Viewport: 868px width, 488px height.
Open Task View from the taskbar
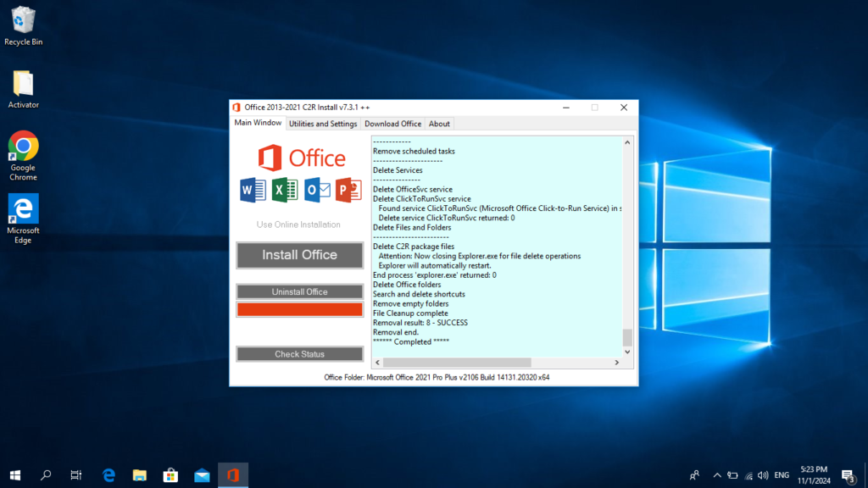tap(76, 475)
